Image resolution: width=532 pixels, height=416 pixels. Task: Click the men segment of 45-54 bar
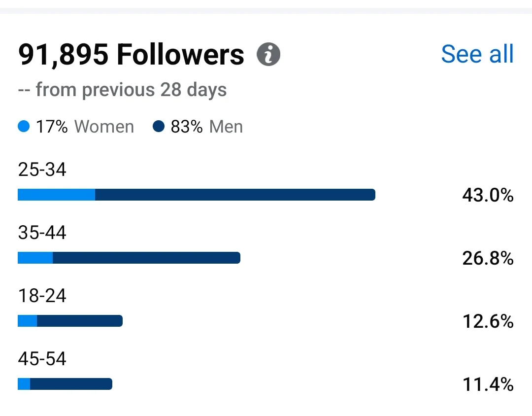[71, 384]
